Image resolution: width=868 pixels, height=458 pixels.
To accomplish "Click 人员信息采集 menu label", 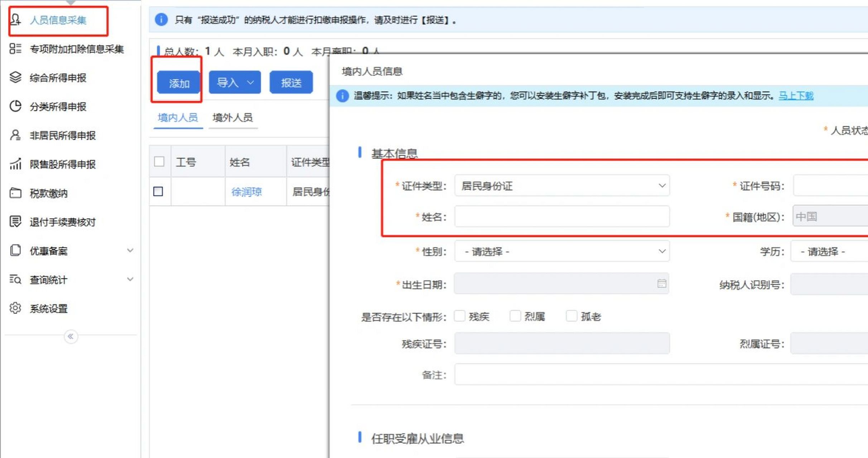I will 58,20.
